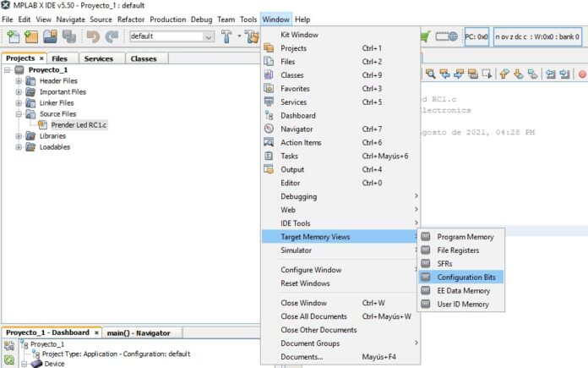
Task: Click the Shift Line Right icon
Action: tap(564, 74)
